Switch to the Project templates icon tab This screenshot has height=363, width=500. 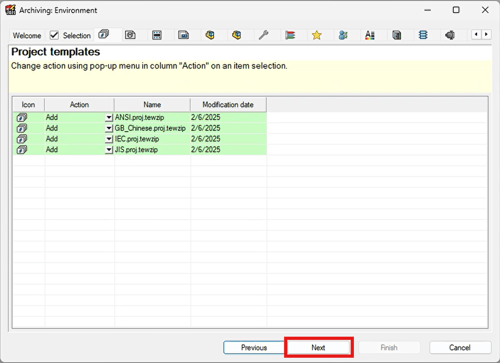click(x=104, y=34)
